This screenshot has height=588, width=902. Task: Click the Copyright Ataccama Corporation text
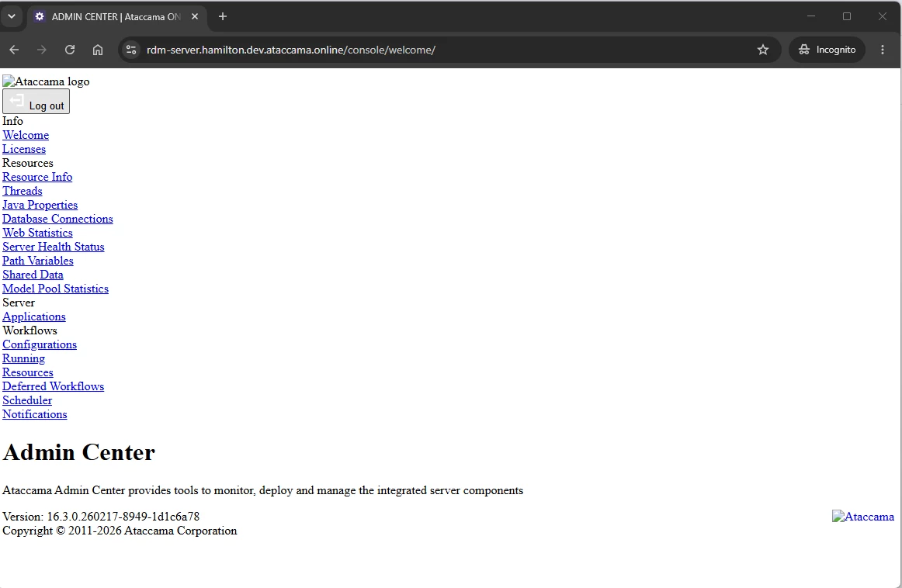tap(120, 531)
